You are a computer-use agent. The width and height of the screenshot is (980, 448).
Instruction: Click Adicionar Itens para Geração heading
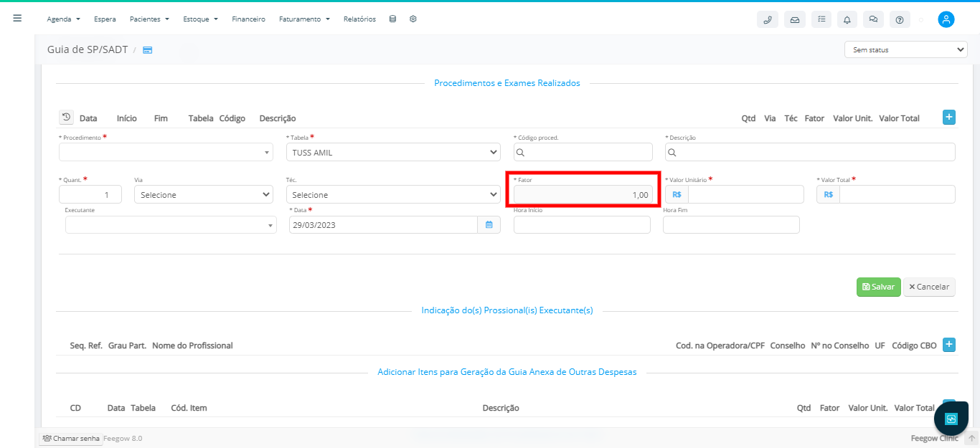click(x=507, y=372)
